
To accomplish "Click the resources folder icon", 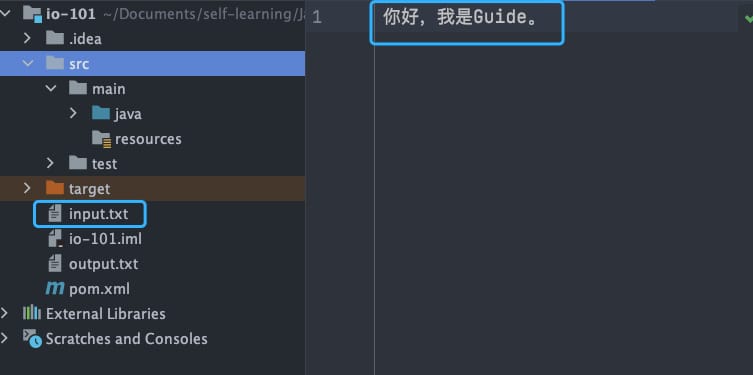I will coord(101,138).
